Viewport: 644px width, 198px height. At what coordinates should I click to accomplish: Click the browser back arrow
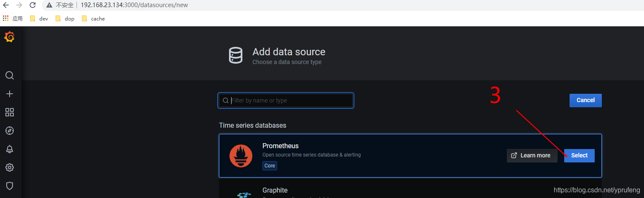click(x=6, y=5)
